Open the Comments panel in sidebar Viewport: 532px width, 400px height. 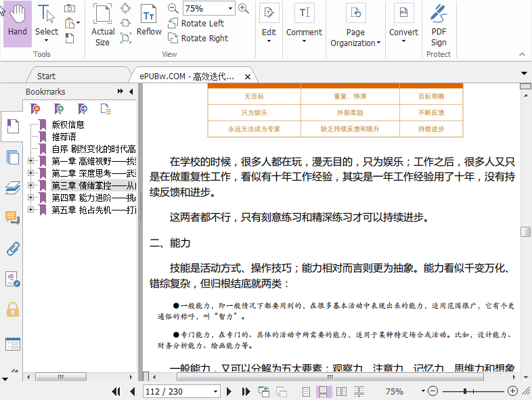coord(12,218)
